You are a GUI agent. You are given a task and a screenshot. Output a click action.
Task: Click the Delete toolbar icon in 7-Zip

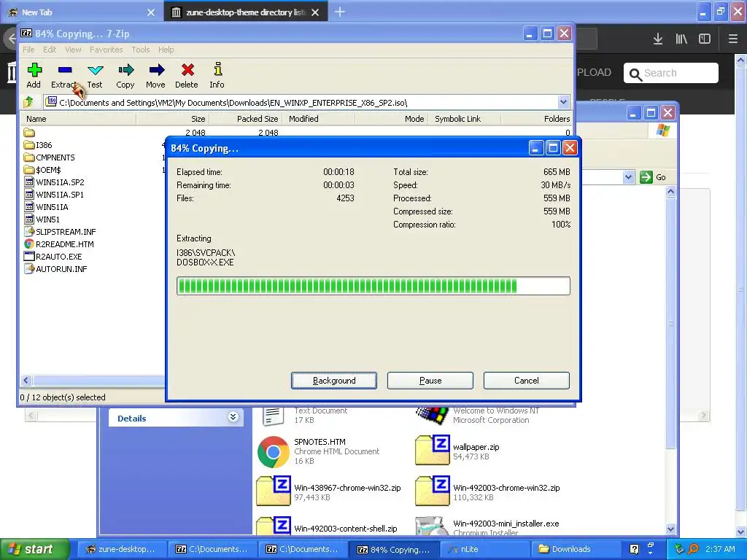(x=187, y=75)
